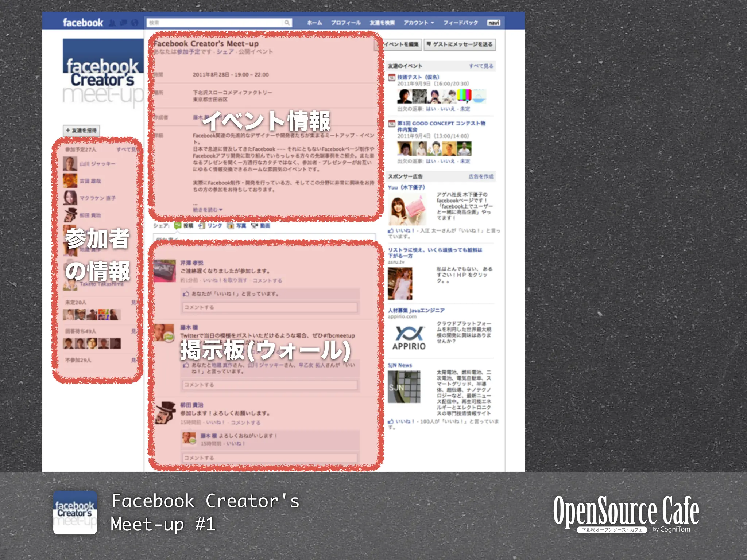Open 友達を検索 in top navigation
747x560 pixels.
point(382,23)
